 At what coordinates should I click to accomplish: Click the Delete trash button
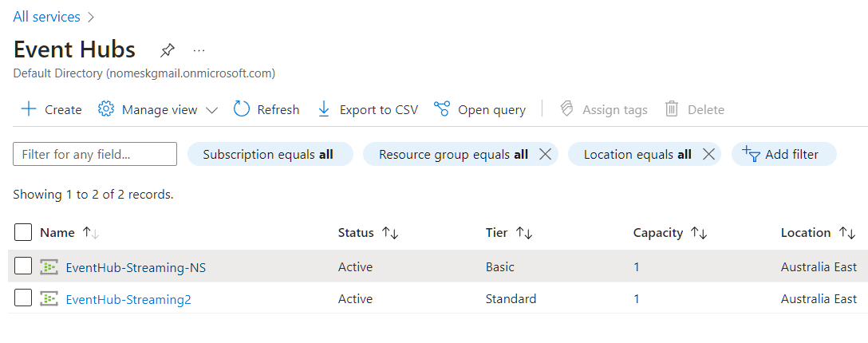point(694,109)
